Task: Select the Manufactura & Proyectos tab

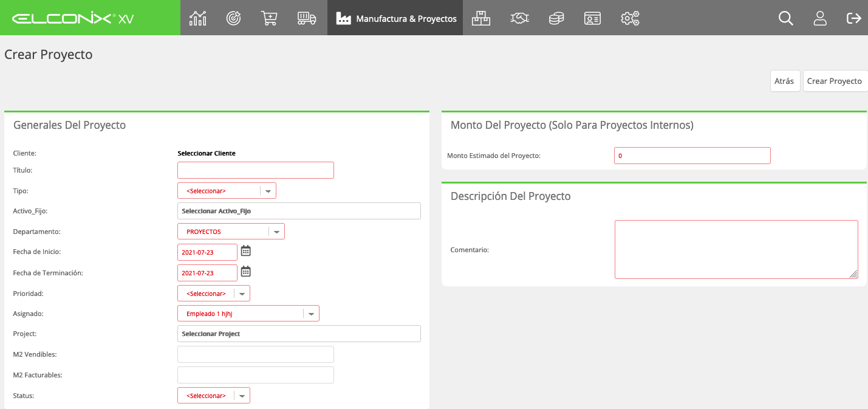Action: pos(395,18)
